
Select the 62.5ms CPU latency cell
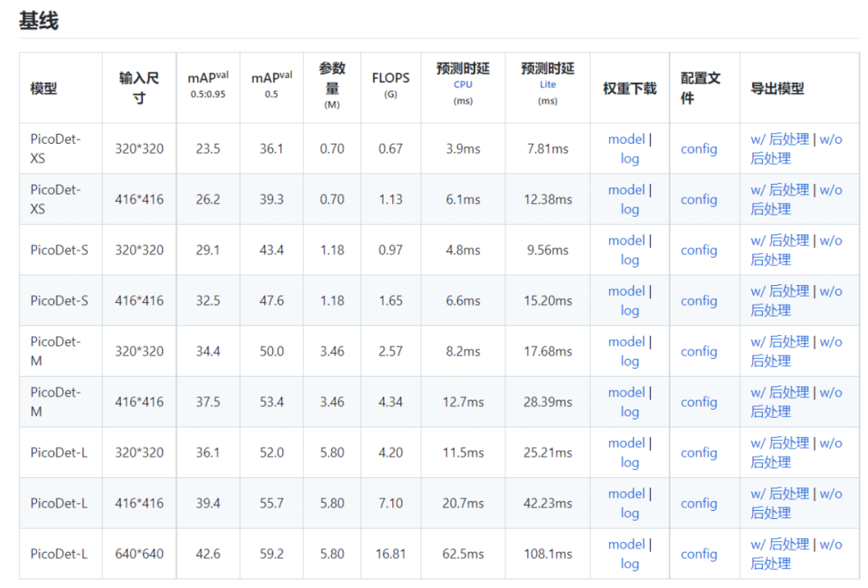click(x=463, y=553)
